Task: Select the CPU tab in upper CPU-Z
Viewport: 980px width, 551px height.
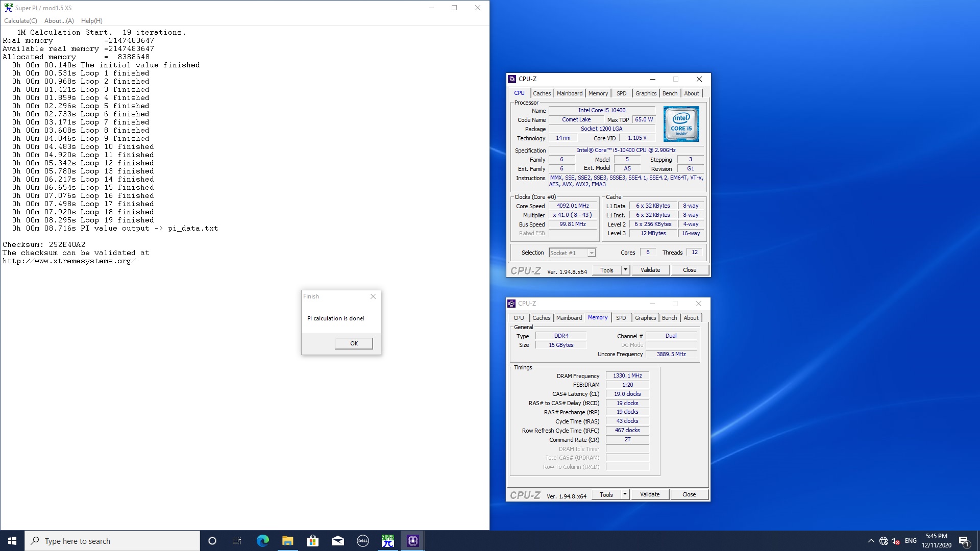Action: pyautogui.click(x=519, y=93)
